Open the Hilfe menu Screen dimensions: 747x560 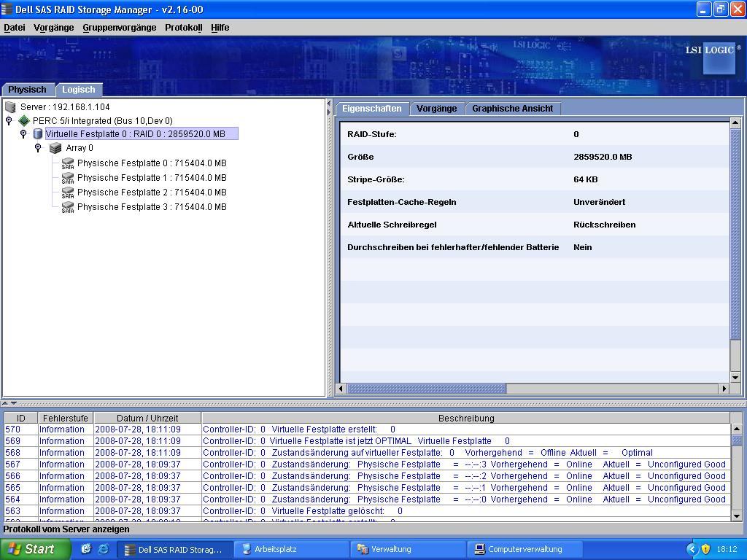[x=220, y=28]
